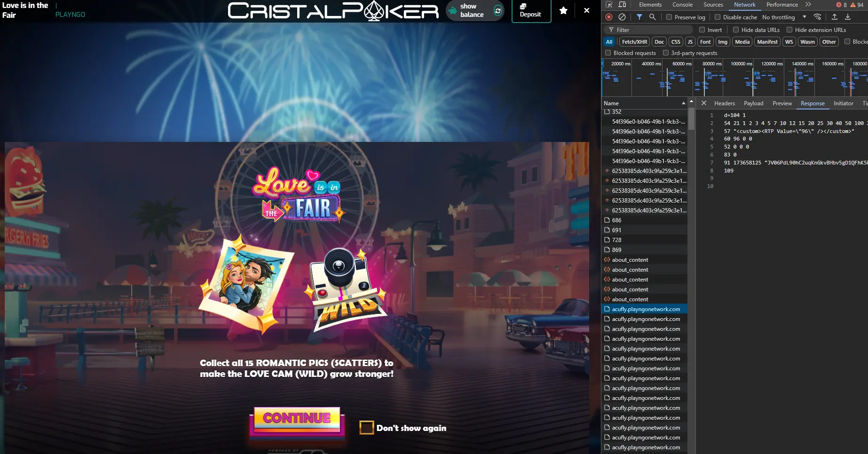Open the Preview tab of request

pyautogui.click(x=782, y=103)
